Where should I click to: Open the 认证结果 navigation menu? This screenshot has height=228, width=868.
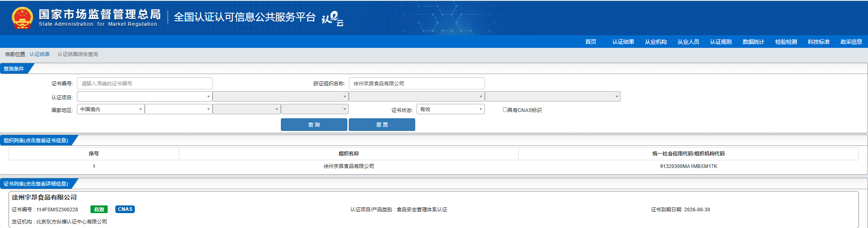(x=623, y=42)
